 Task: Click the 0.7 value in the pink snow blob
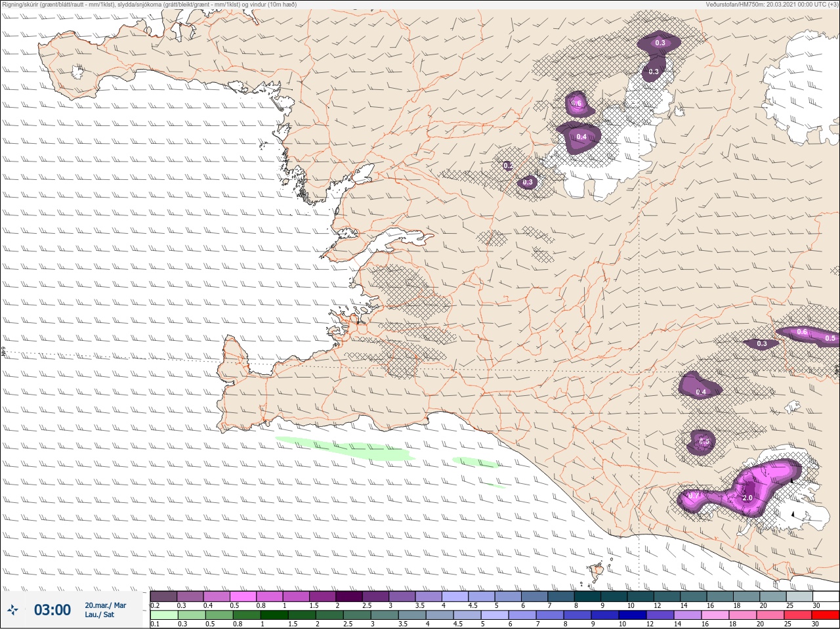coord(694,496)
